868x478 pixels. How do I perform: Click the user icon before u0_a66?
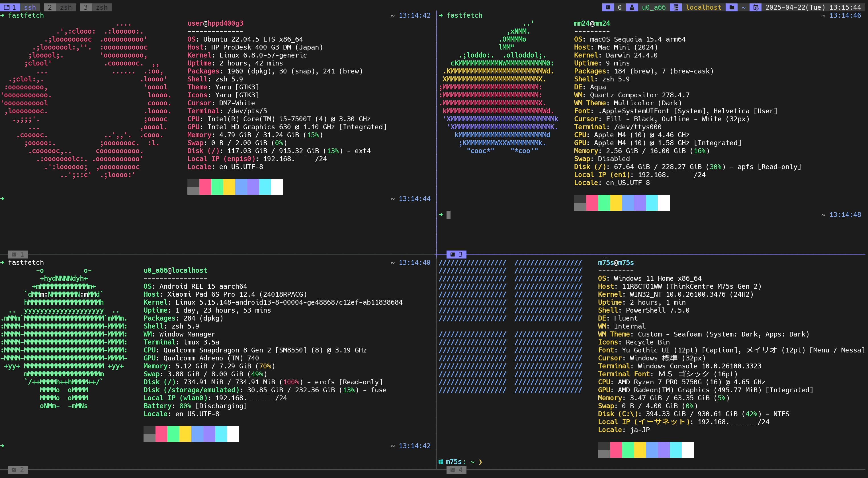pos(632,7)
